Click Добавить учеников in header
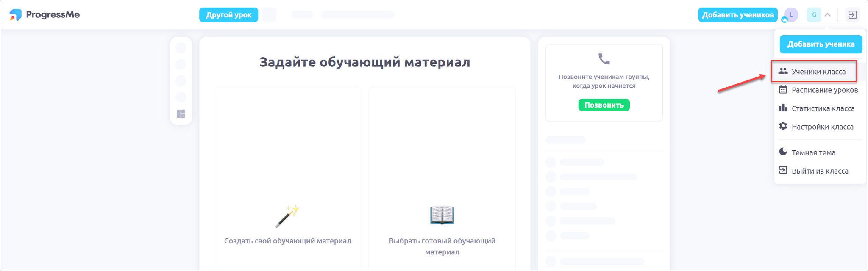Image resolution: width=868 pixels, height=271 pixels. (737, 15)
